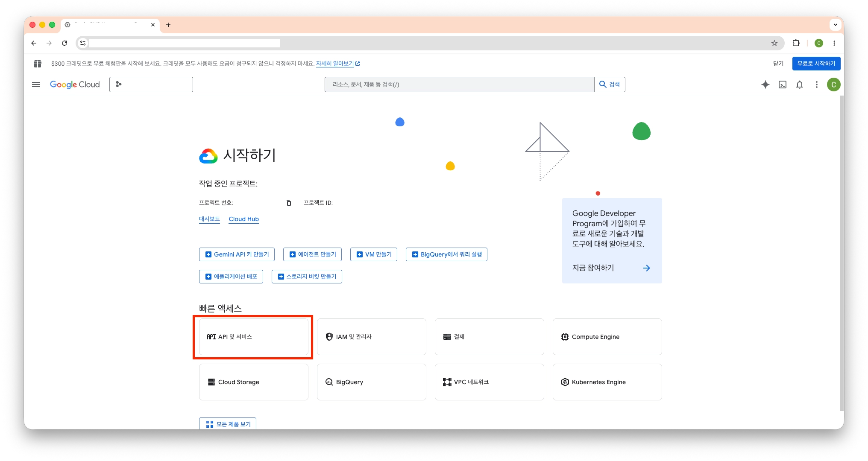868x461 pixels.
Task: Focus the resource search field
Action: pos(459,85)
